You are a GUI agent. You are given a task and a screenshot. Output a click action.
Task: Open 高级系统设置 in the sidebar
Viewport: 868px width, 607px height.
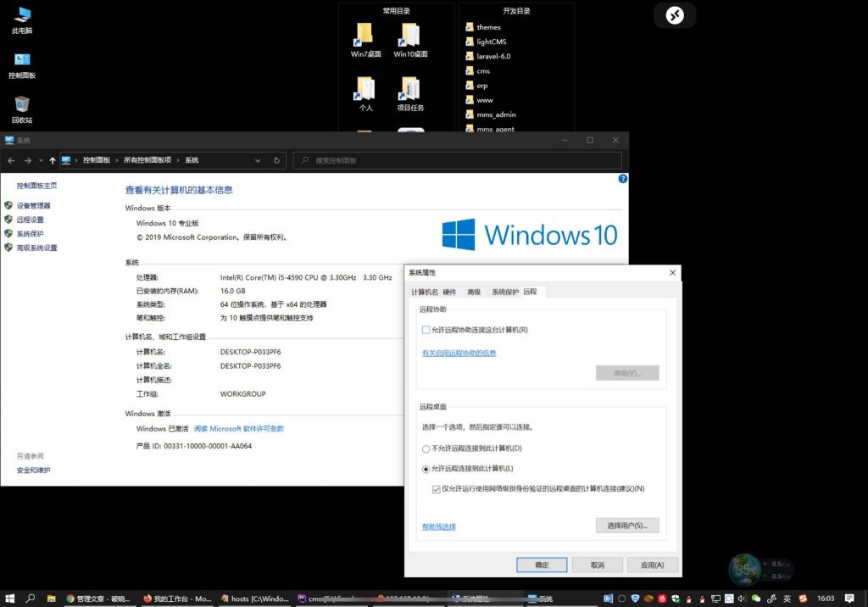tap(36, 248)
